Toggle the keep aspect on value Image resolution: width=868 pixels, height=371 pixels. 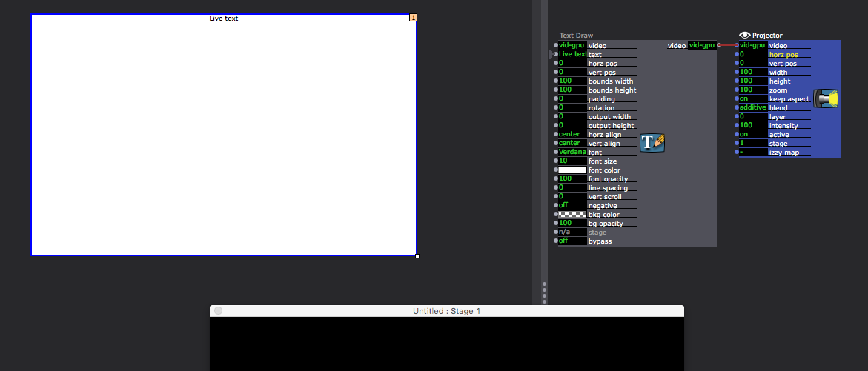[x=753, y=98]
